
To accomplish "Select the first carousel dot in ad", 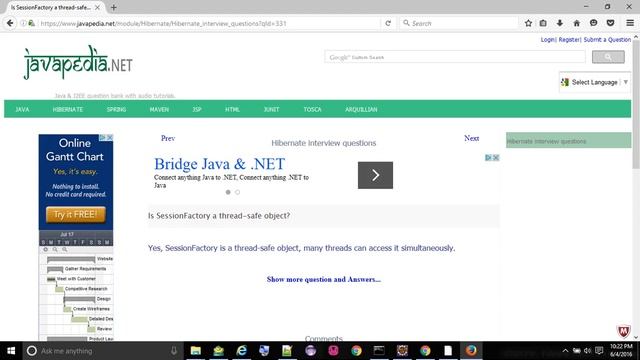I will click(228, 192).
